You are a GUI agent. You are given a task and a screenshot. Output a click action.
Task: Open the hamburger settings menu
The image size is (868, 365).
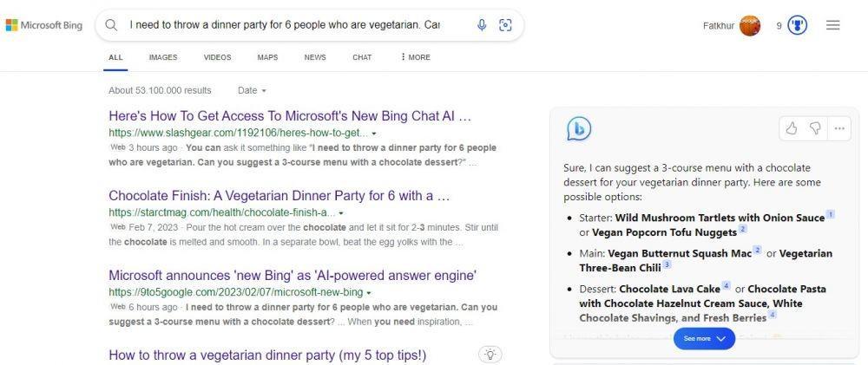pyautogui.click(x=833, y=25)
